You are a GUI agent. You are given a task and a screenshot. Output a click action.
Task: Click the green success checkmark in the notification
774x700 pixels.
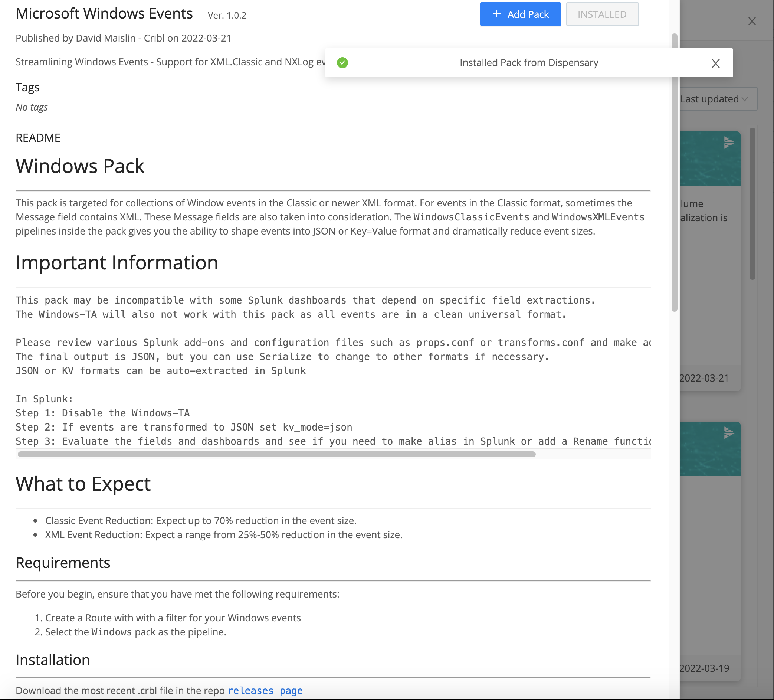(x=342, y=63)
